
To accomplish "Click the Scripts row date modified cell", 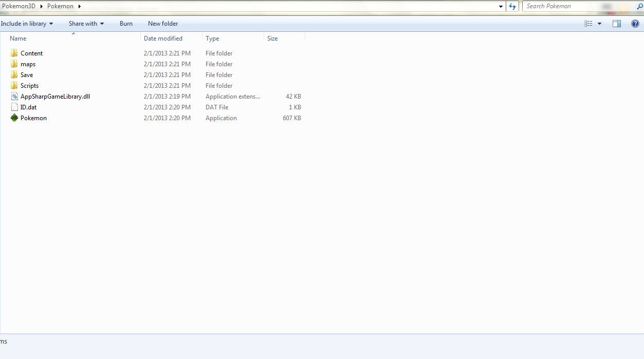I will tap(167, 86).
